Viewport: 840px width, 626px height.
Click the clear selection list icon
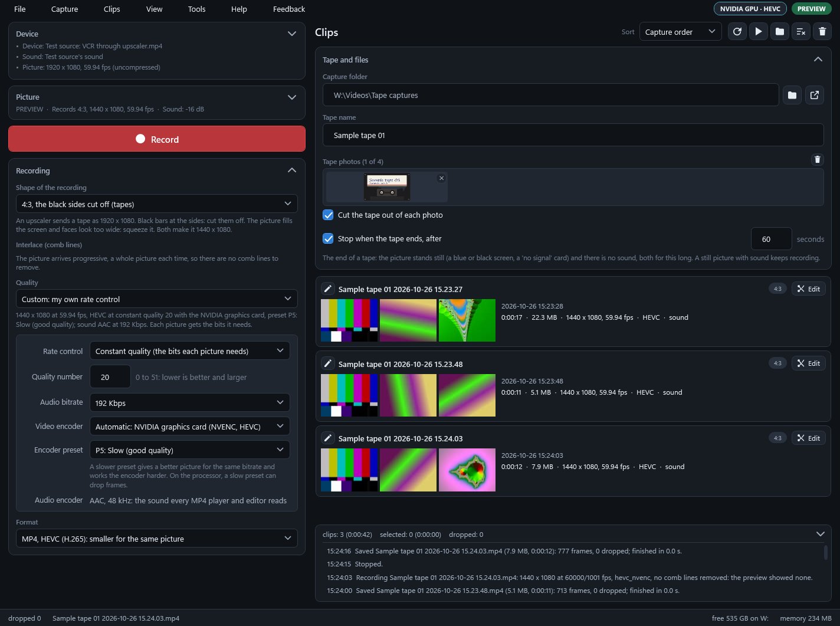(x=801, y=32)
